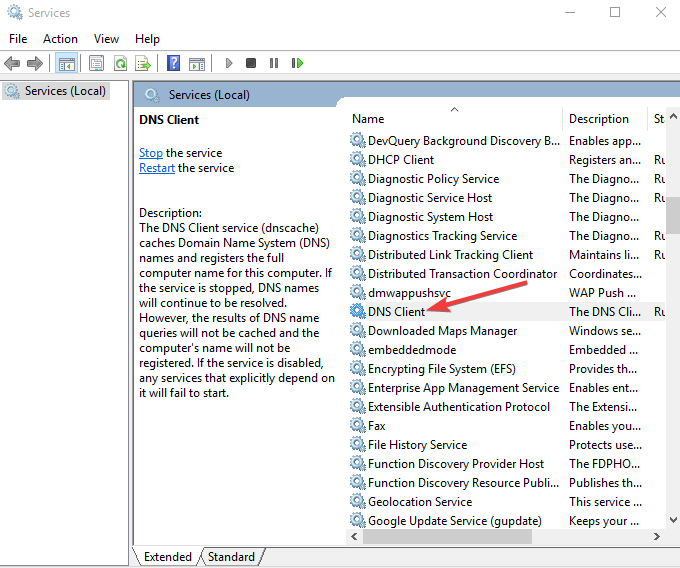Open the File menu
The height and width of the screenshot is (568, 680).
[18, 39]
